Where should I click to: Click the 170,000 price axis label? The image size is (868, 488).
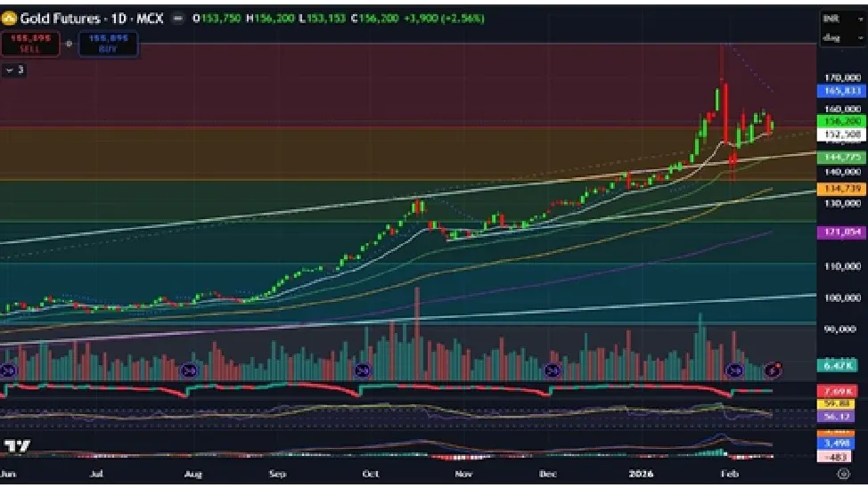tap(842, 78)
